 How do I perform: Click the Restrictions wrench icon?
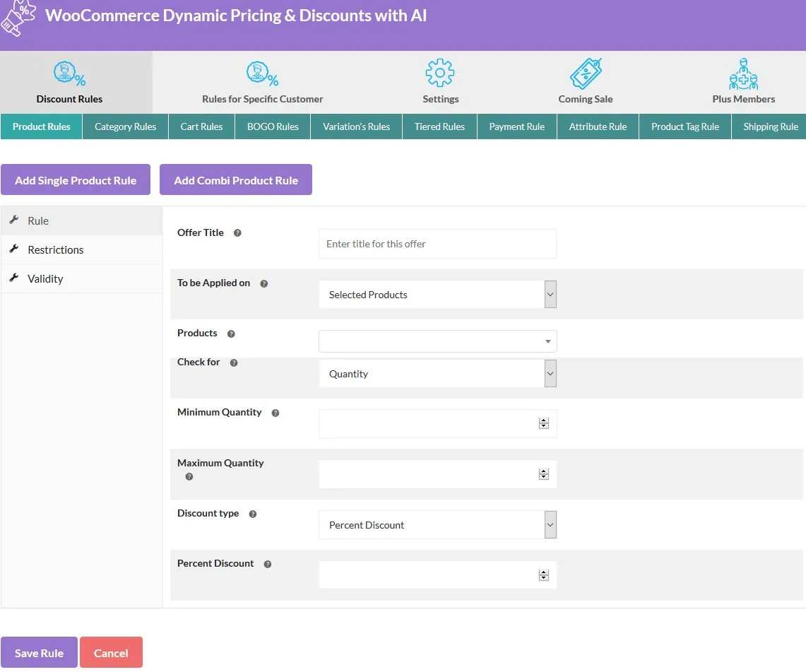(13, 249)
